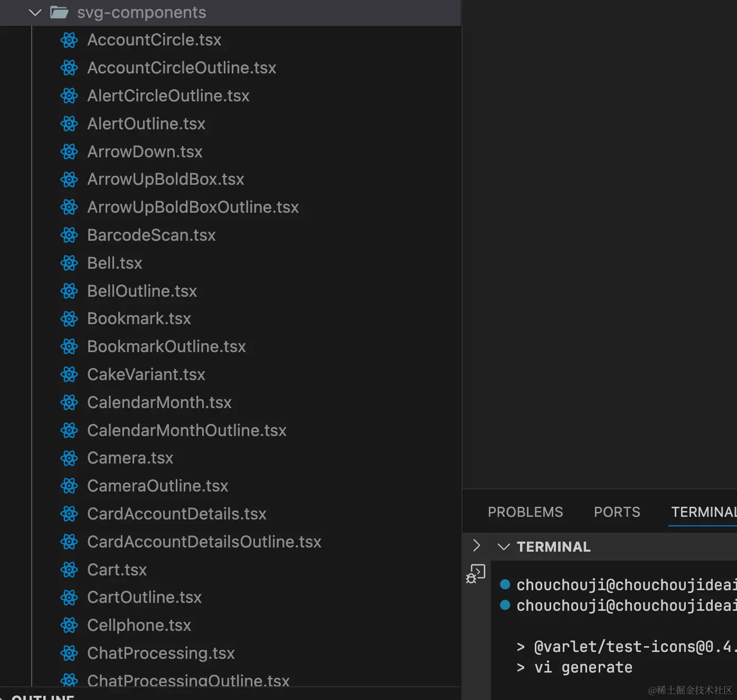The height and width of the screenshot is (700, 737).
Task: Open ArrowUpBoldBoxOutline.tsx in the editor
Action: (x=193, y=207)
